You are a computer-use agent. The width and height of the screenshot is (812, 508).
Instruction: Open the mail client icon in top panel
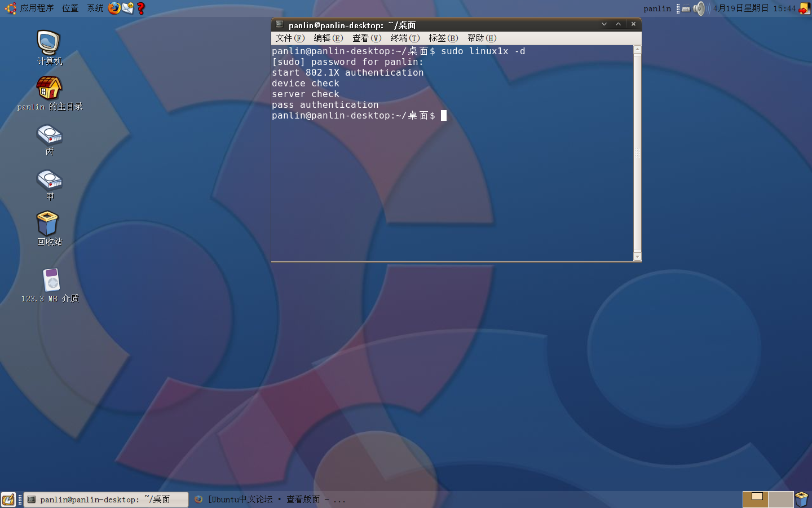pos(128,8)
